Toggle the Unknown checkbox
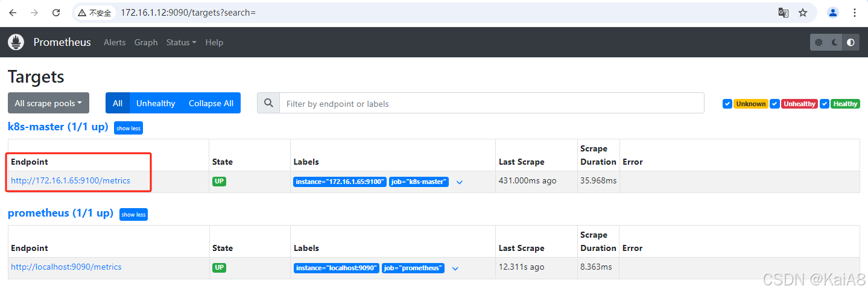Image resolution: width=868 pixels, height=295 pixels. [x=727, y=104]
